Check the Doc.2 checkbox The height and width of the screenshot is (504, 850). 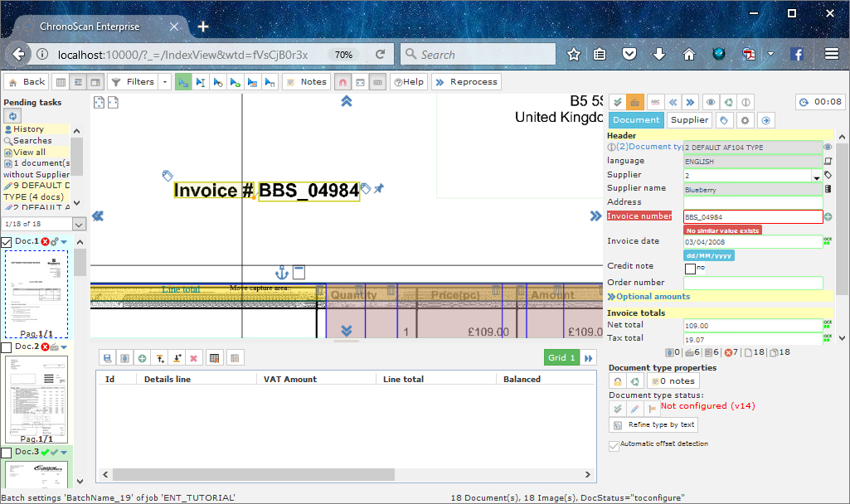[7, 347]
